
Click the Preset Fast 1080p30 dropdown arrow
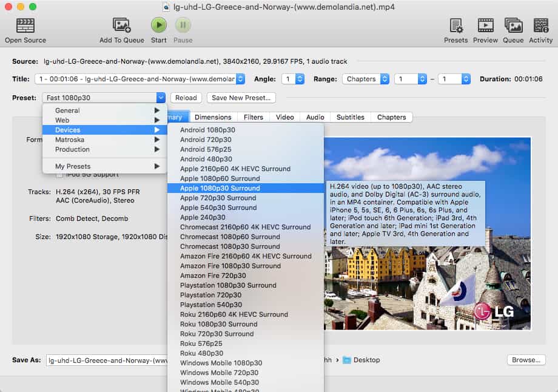[161, 98]
